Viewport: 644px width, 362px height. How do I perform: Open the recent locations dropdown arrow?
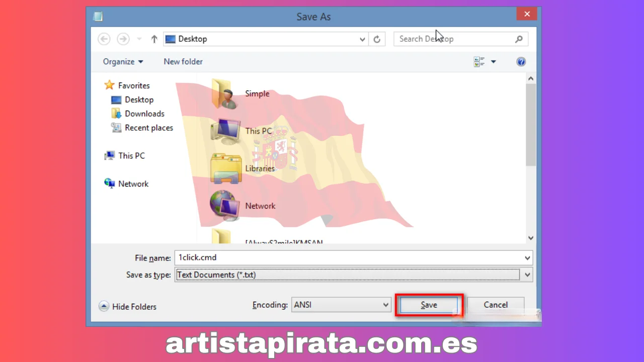point(139,39)
